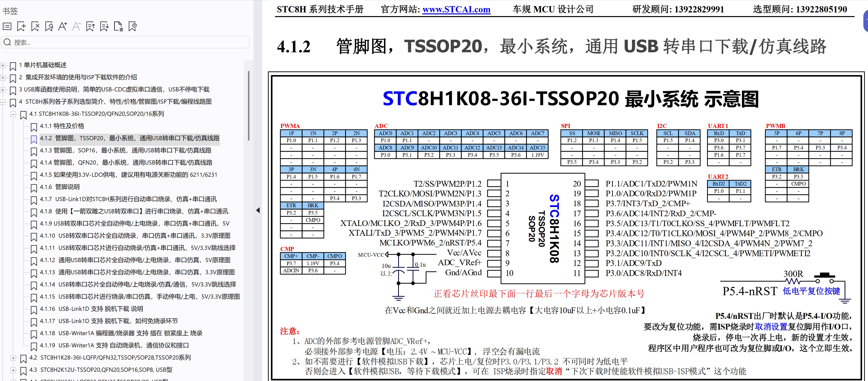The height and width of the screenshot is (381, 868).
Task: Expand chapter 1 单片机基础概述
Action: coord(3,65)
